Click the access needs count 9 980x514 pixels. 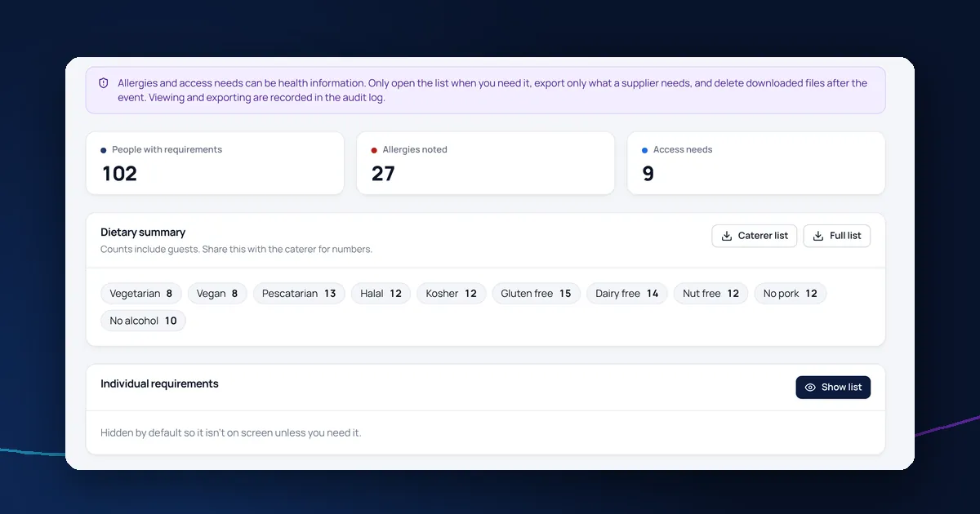[x=648, y=174]
